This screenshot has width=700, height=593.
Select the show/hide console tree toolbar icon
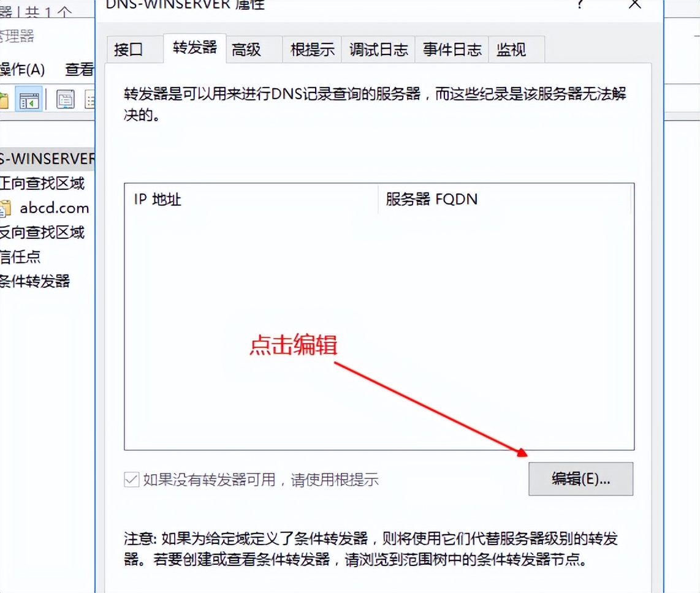(29, 99)
